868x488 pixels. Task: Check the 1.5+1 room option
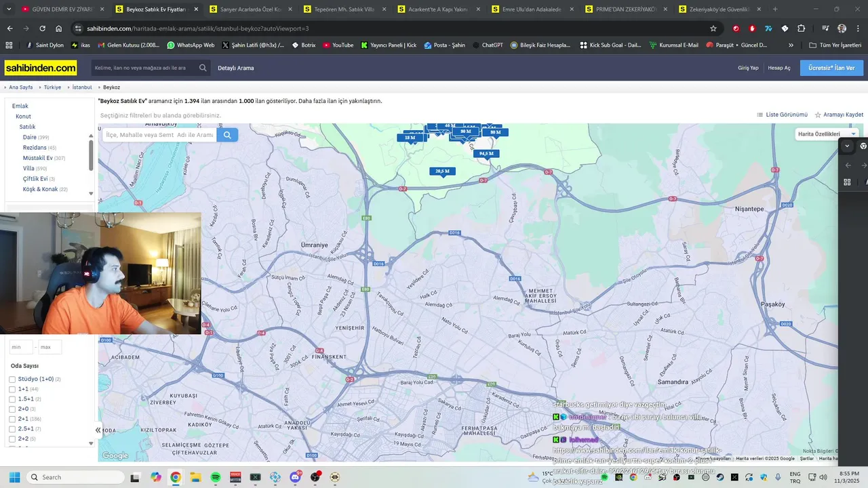pos(12,399)
